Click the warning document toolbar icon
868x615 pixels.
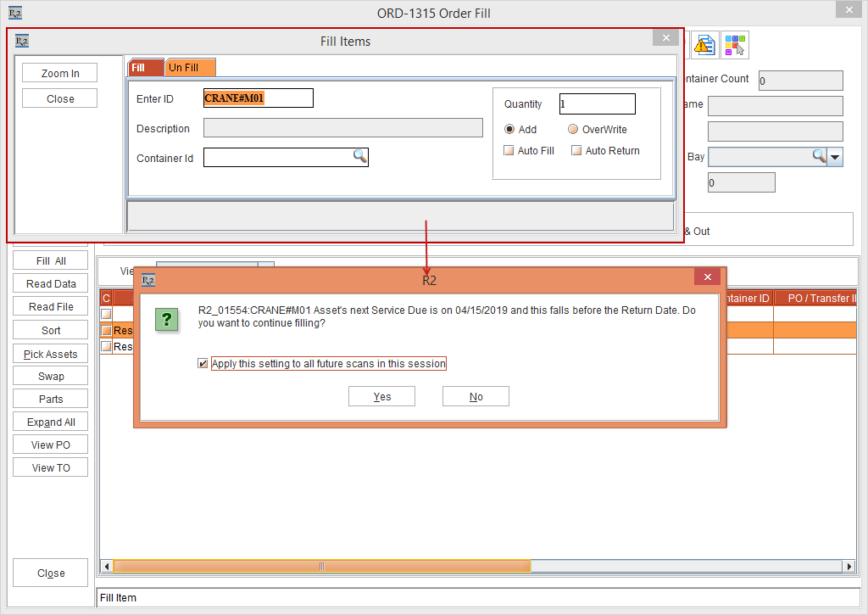(704, 45)
